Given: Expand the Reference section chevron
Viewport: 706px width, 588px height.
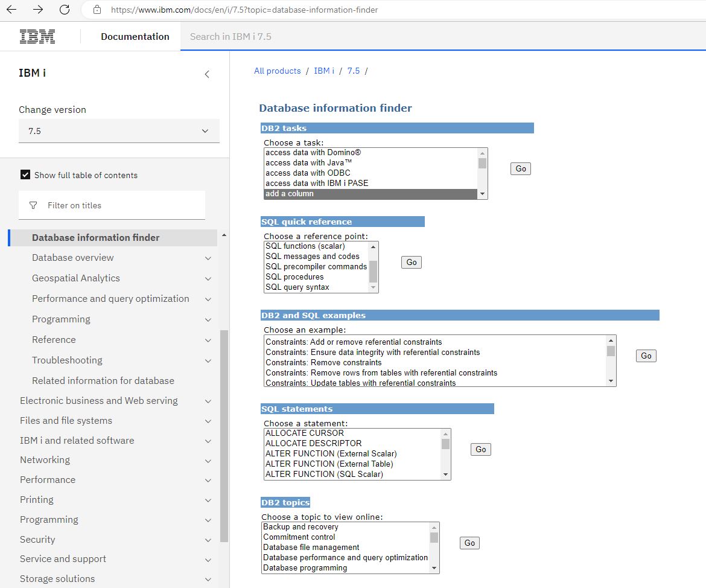Looking at the screenshot, I should point(208,340).
